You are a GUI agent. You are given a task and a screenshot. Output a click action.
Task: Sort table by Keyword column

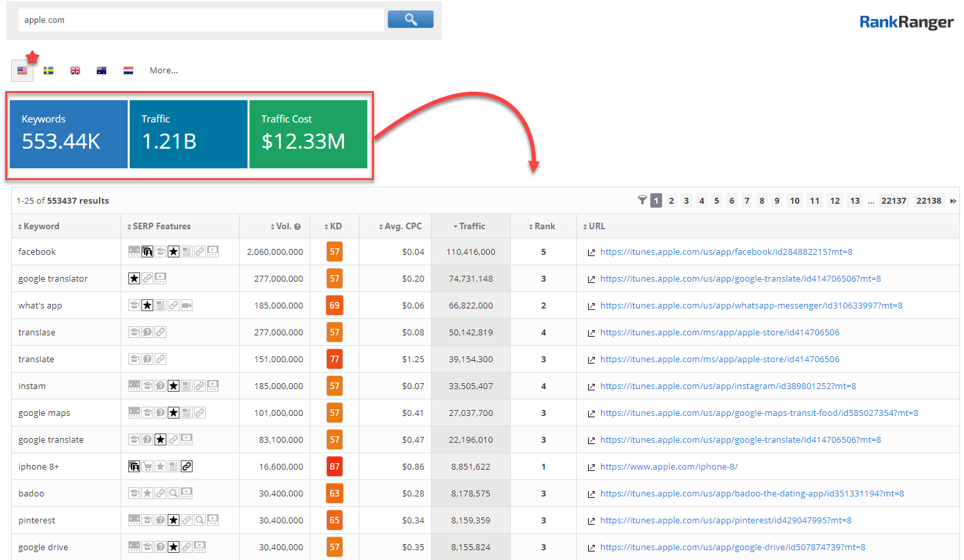(x=41, y=227)
